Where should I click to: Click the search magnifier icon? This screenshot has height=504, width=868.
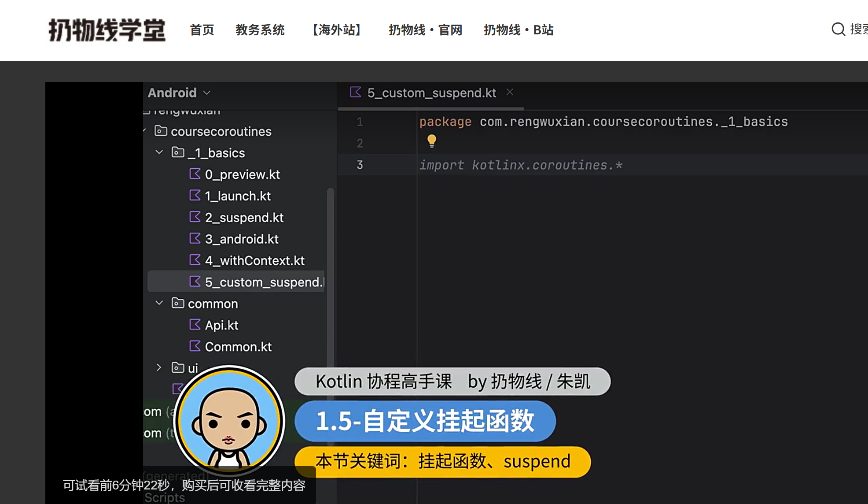click(x=838, y=30)
